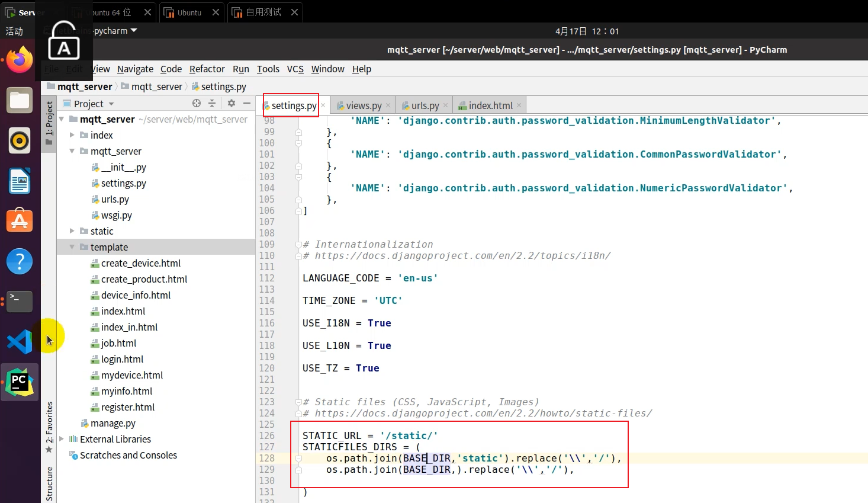Switch to the views.py tab
The width and height of the screenshot is (868, 503).
coord(364,105)
